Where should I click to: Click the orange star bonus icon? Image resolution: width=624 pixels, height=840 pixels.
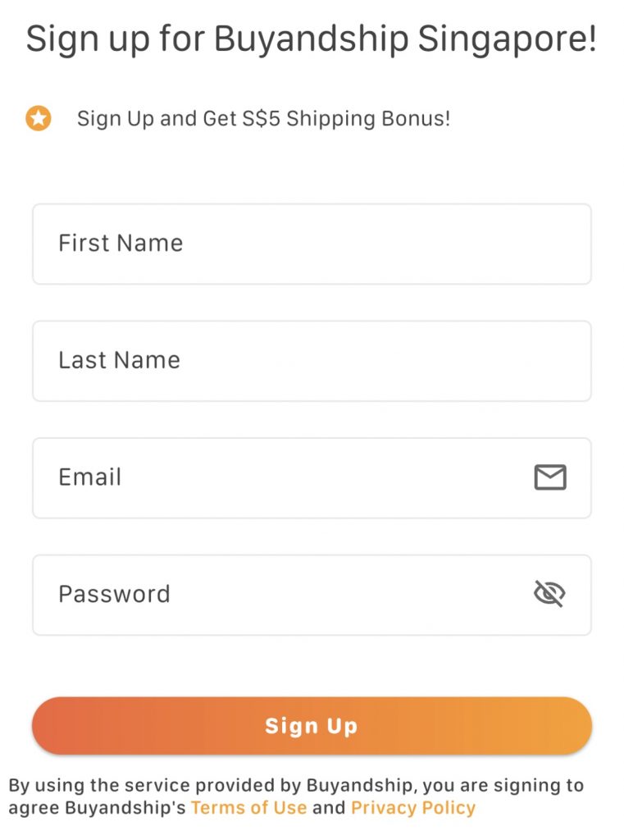[x=39, y=118]
